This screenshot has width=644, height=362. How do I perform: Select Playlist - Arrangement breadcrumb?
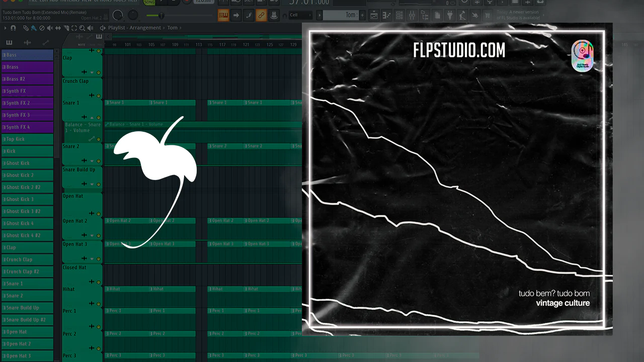tap(135, 28)
